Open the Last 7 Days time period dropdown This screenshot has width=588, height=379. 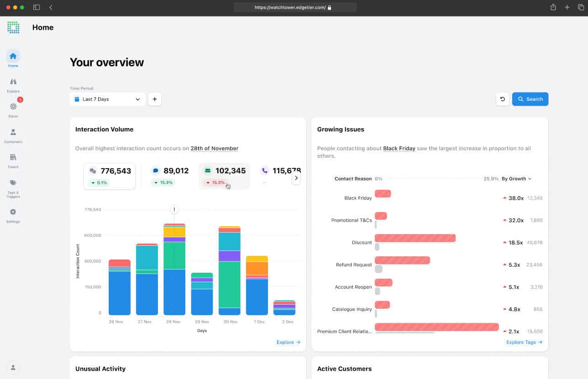(x=108, y=99)
